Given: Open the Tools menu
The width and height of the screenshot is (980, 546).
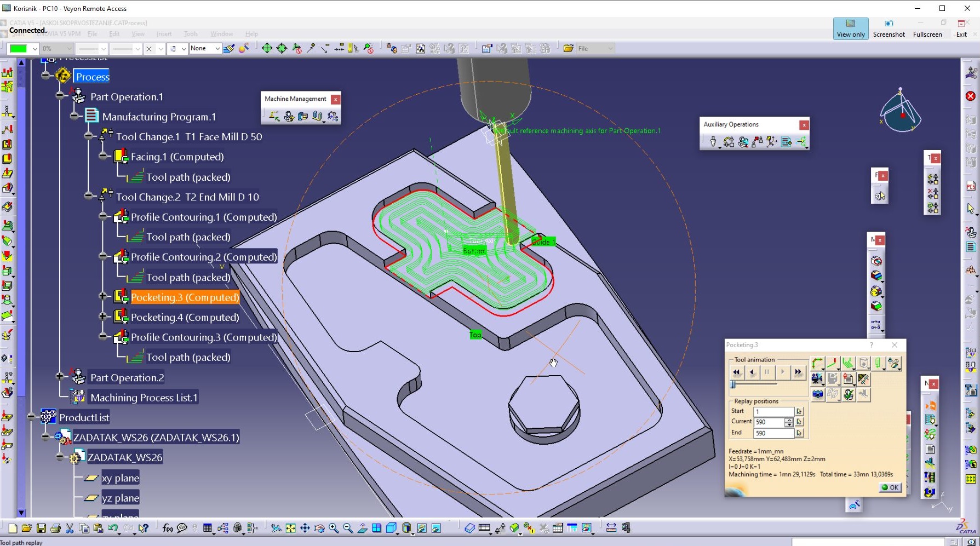Looking at the screenshot, I should [191, 34].
